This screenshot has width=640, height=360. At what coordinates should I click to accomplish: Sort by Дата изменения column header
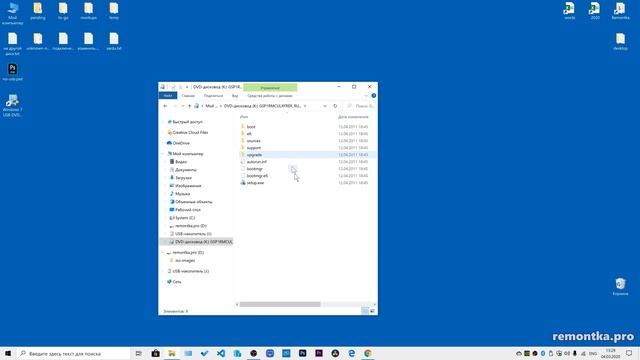pyautogui.click(x=353, y=117)
